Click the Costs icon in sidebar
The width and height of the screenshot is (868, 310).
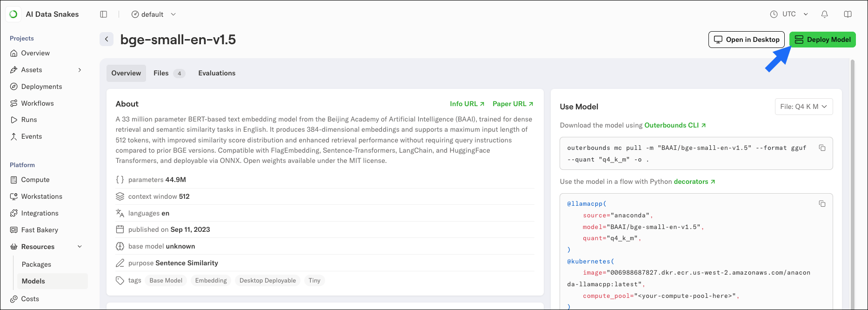point(14,299)
